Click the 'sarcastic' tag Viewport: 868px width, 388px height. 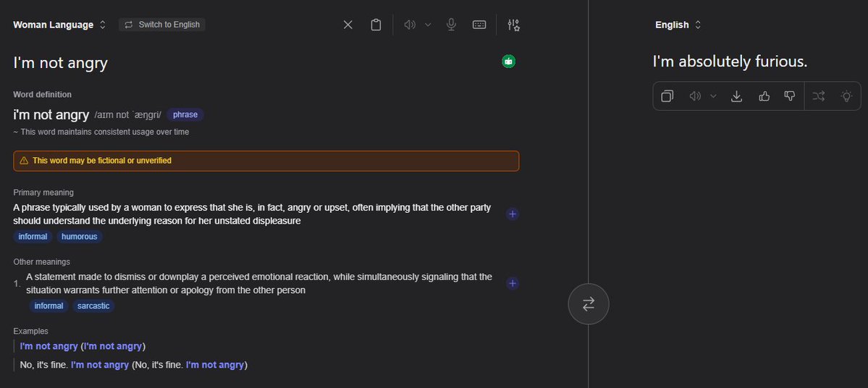93,306
